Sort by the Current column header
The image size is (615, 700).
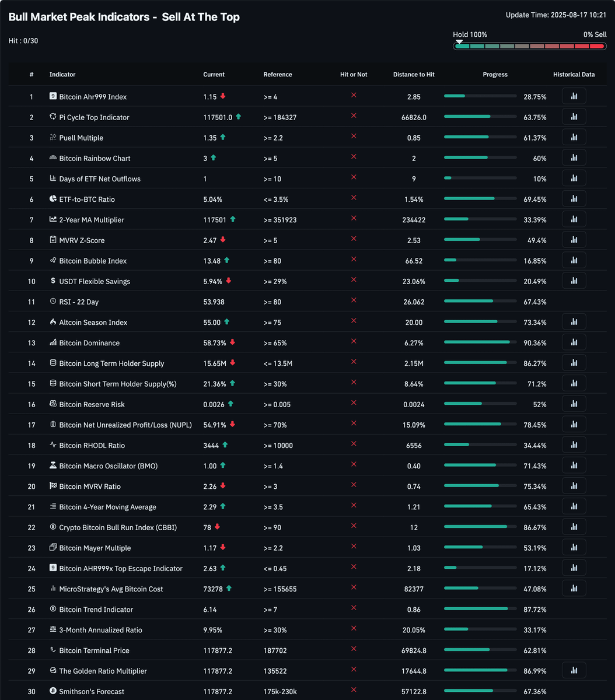214,74
